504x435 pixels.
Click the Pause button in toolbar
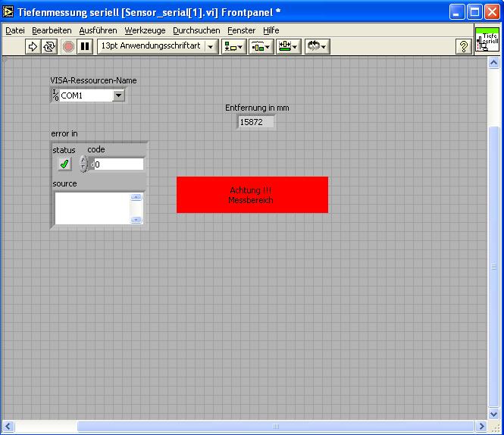[x=85, y=47]
